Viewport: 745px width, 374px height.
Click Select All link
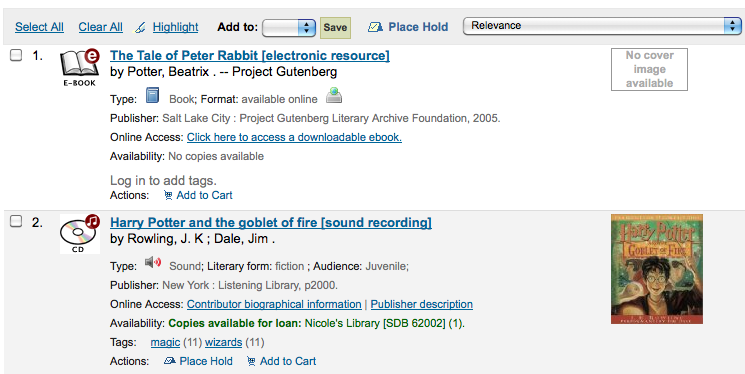[x=39, y=27]
